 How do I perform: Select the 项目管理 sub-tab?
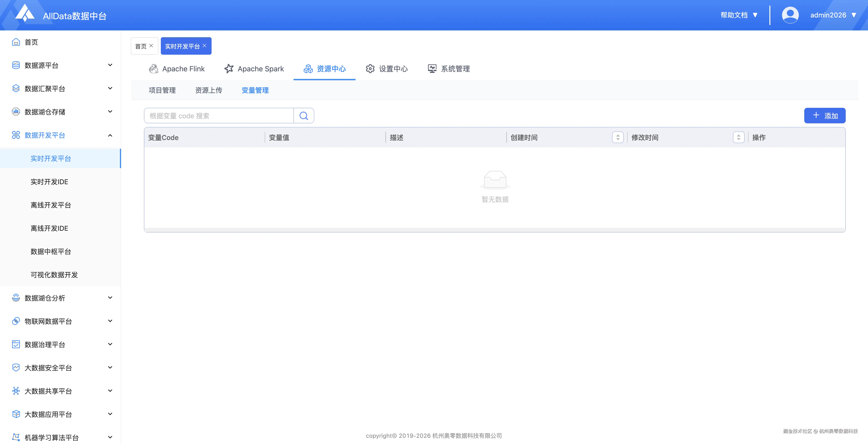[x=162, y=90]
